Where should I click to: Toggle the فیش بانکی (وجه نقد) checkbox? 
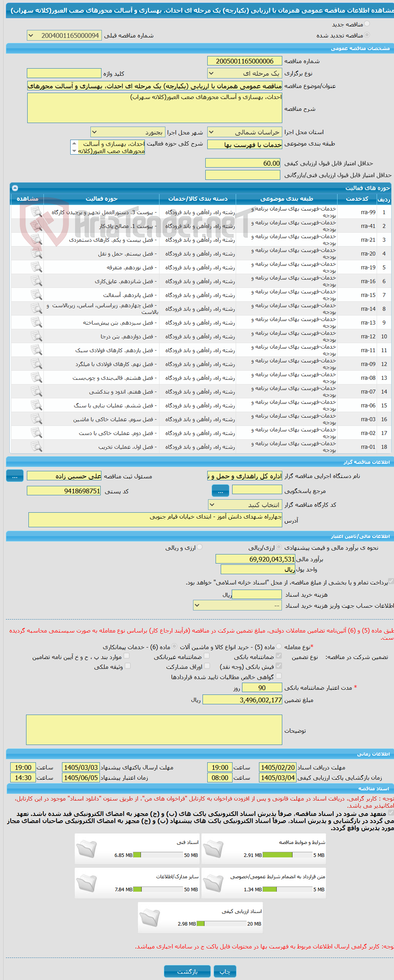pos(279,666)
